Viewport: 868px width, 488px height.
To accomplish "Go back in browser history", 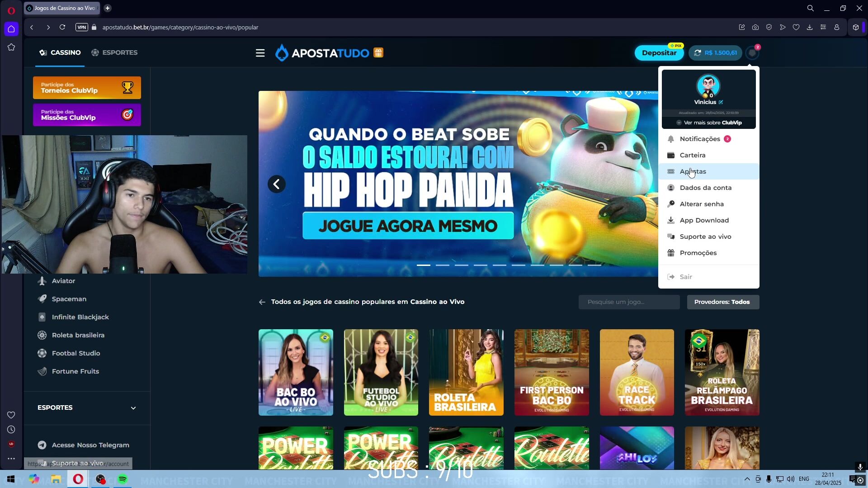I will pyautogui.click(x=32, y=27).
